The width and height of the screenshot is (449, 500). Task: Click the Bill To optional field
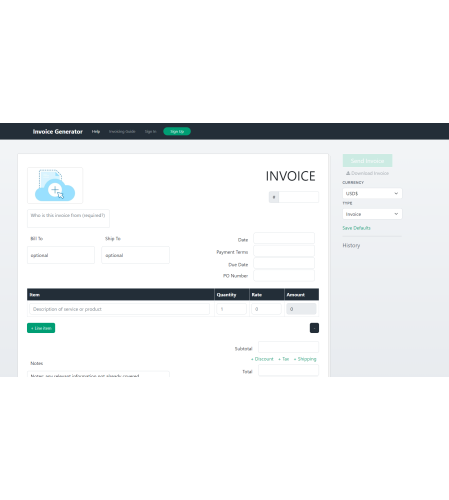click(61, 255)
